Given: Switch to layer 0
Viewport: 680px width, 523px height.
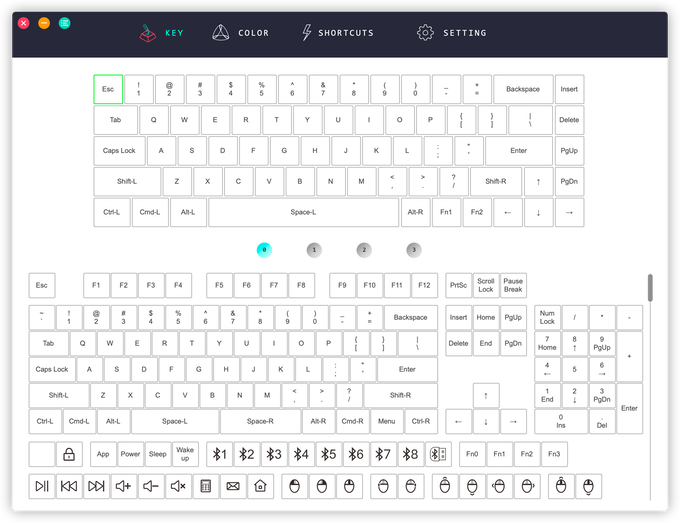Looking at the screenshot, I should click(264, 249).
